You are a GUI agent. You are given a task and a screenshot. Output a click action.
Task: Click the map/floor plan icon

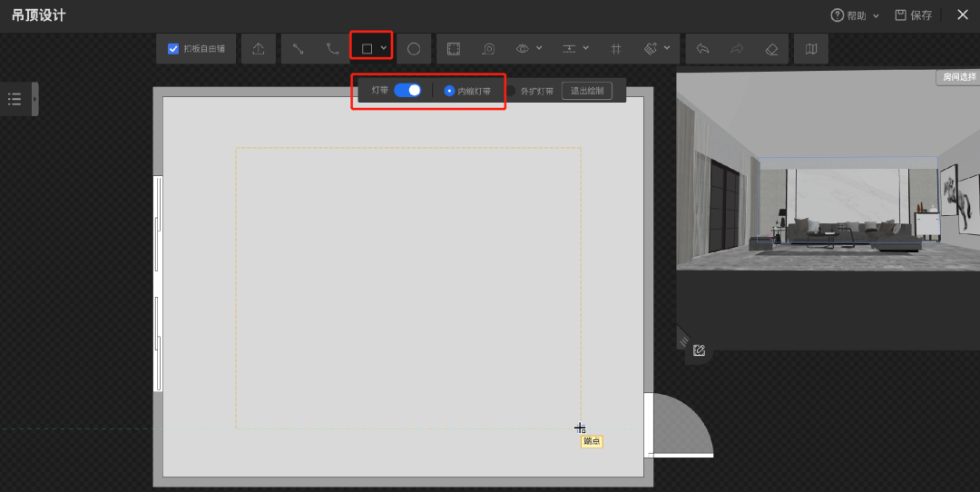(811, 49)
